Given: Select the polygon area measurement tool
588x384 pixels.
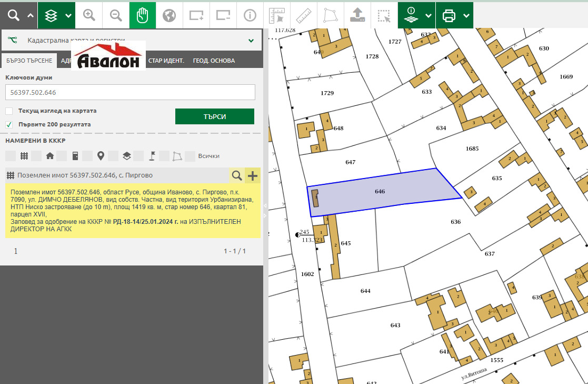Looking at the screenshot, I should click(330, 15).
